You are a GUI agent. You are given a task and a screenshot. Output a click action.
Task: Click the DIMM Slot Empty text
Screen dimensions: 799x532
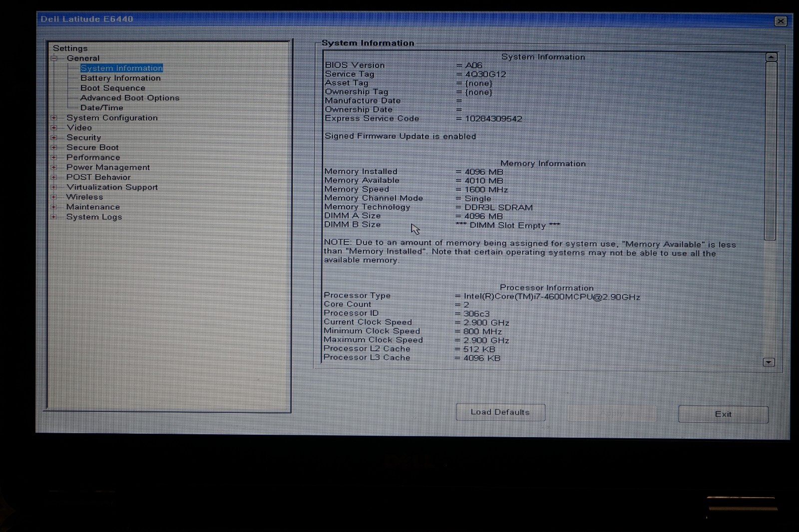pos(508,225)
